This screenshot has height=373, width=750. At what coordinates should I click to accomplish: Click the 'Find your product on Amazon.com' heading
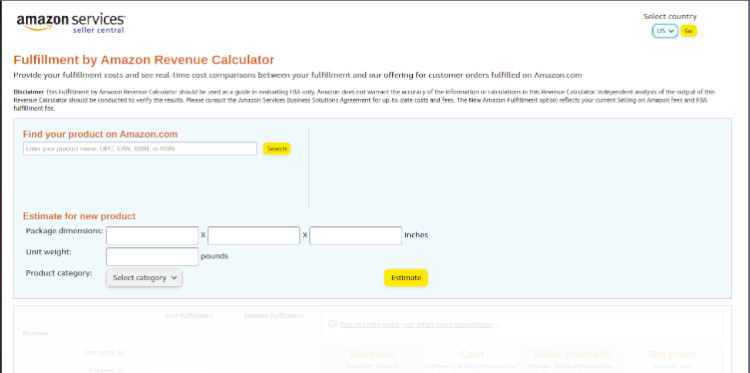[100, 134]
